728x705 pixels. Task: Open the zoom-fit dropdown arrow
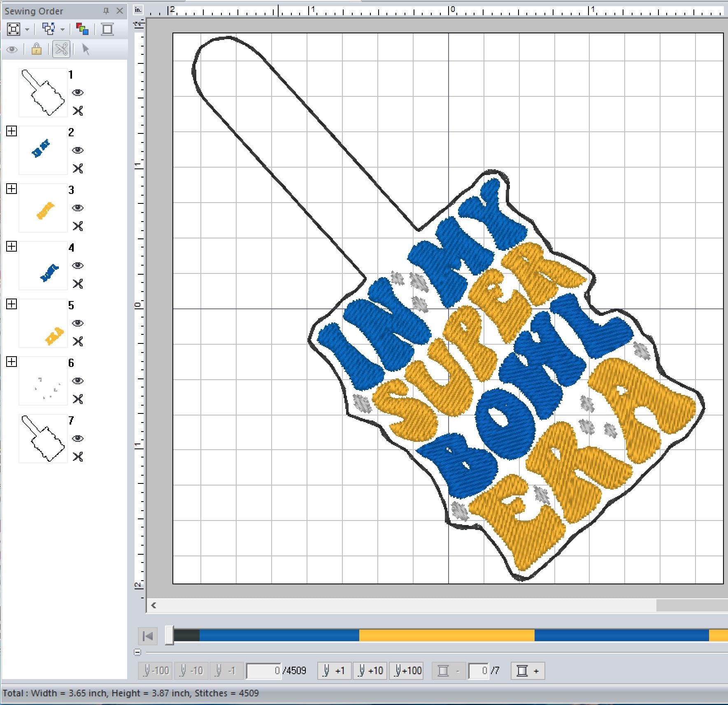coord(27,30)
